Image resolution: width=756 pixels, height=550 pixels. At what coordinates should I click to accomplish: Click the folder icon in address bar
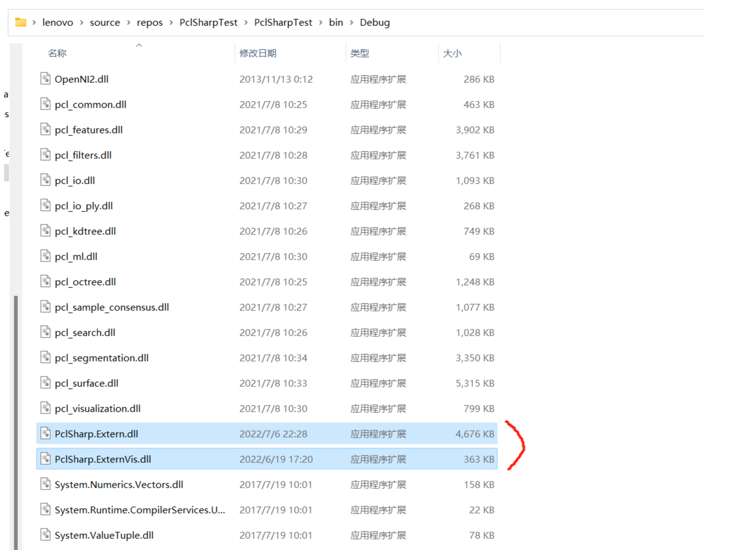click(21, 22)
